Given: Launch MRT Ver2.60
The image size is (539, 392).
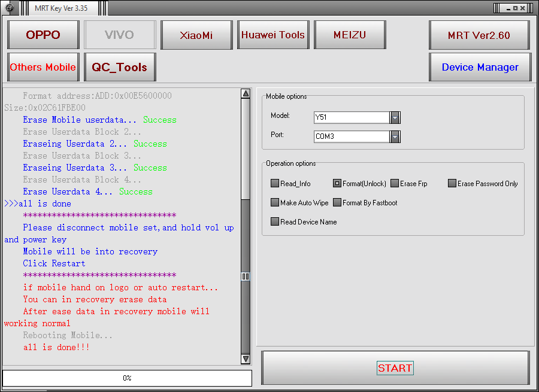Looking at the screenshot, I should 479,35.
